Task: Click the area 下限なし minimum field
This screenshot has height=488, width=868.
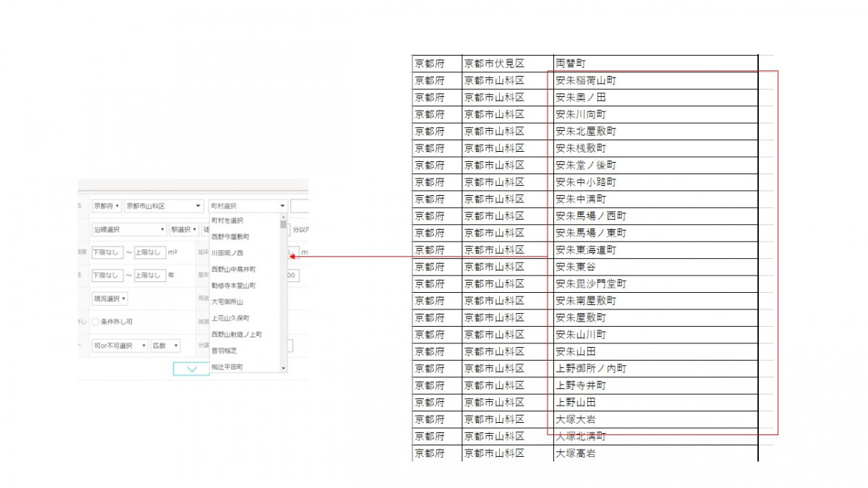Action: tap(106, 252)
